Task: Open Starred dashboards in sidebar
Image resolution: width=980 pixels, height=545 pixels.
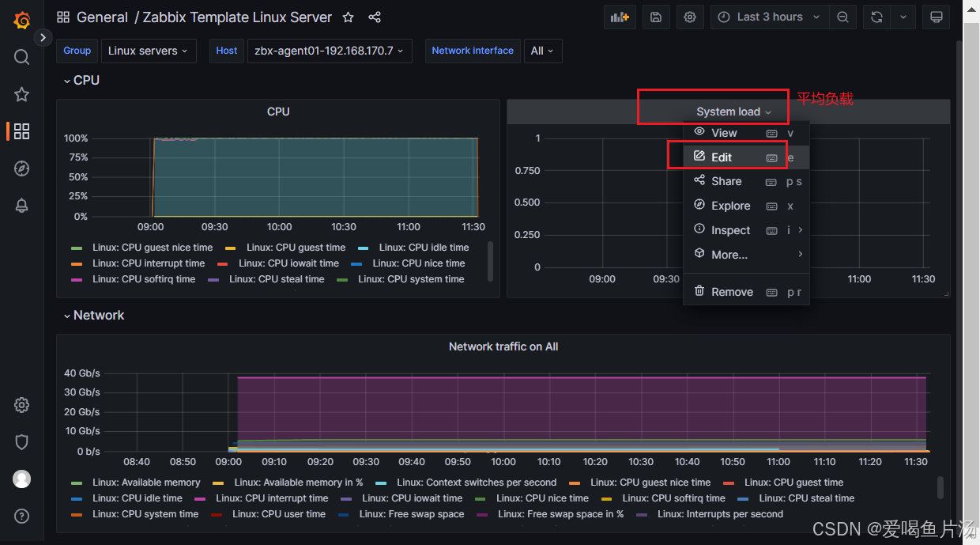Action: click(x=22, y=94)
